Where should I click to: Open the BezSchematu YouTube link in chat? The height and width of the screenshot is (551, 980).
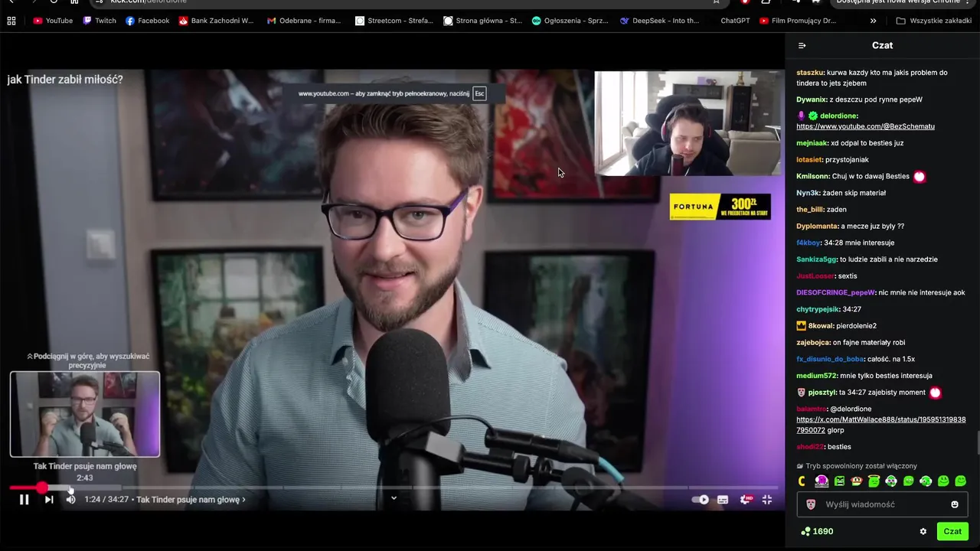[x=865, y=126]
